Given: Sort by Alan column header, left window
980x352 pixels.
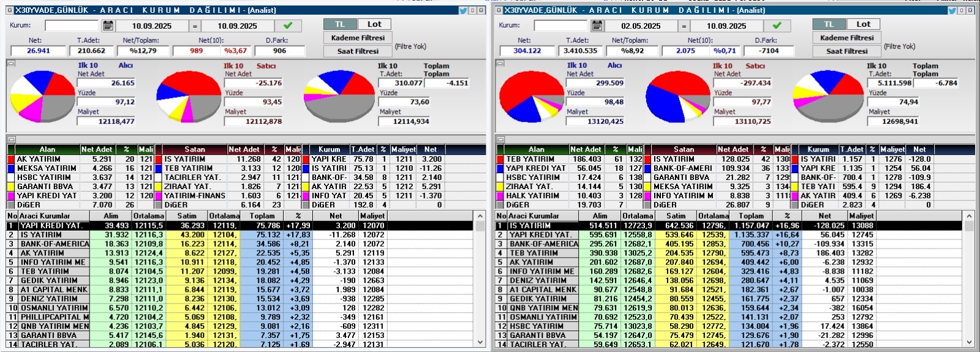Looking at the screenshot, I should [x=47, y=149].
